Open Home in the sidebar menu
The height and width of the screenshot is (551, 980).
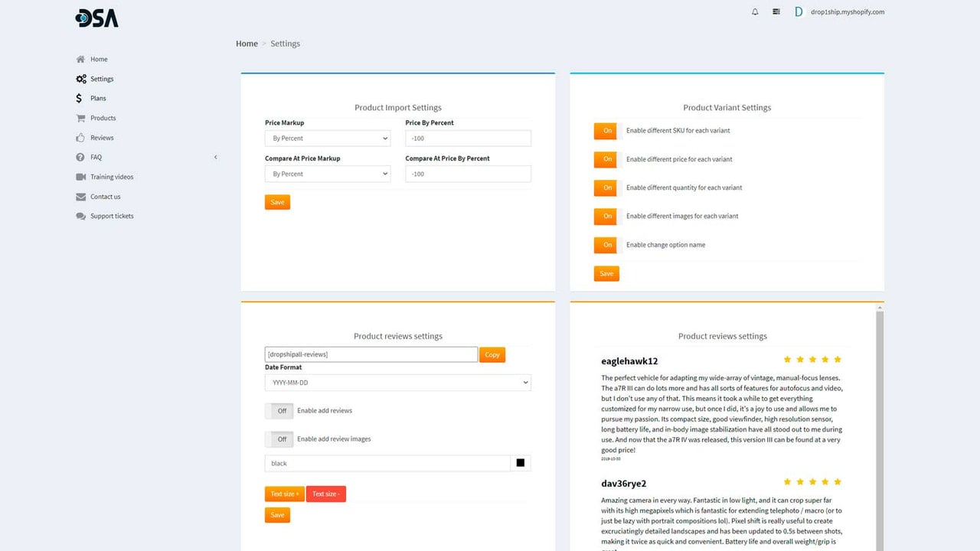[x=99, y=59]
